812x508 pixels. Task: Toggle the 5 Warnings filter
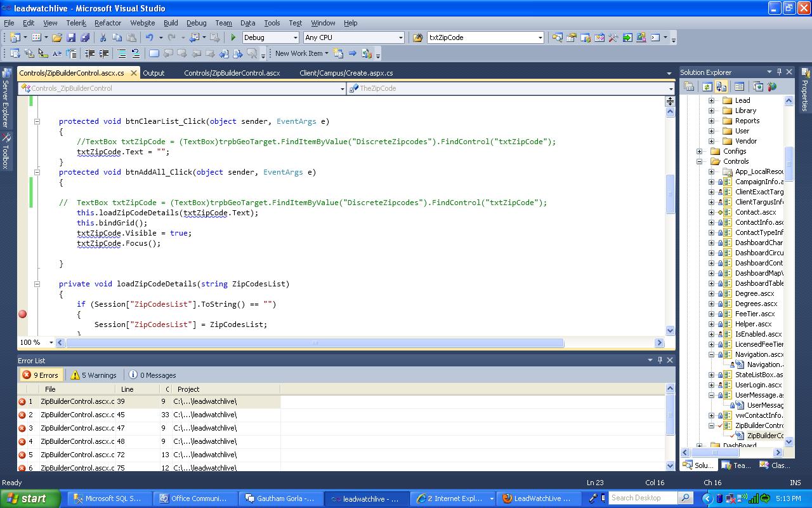94,375
